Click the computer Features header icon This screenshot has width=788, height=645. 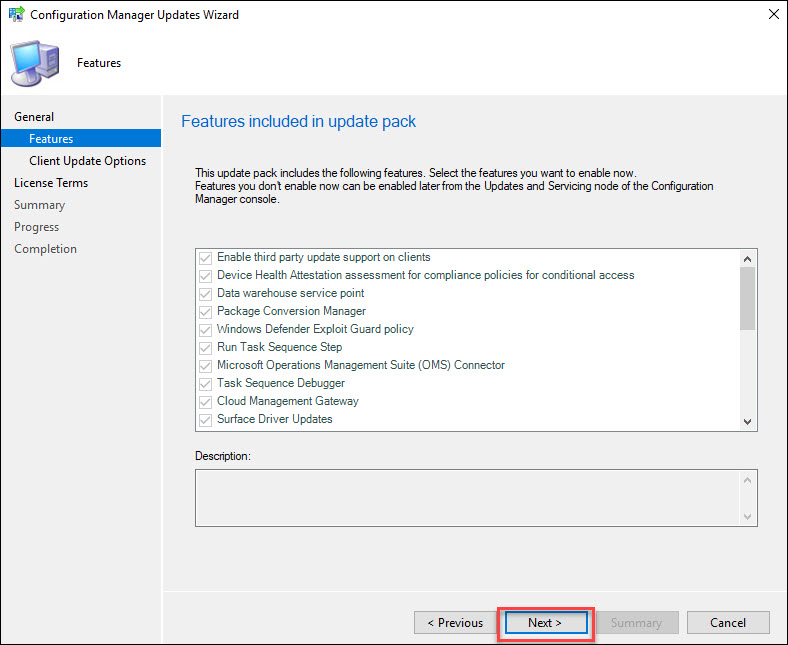(35, 63)
